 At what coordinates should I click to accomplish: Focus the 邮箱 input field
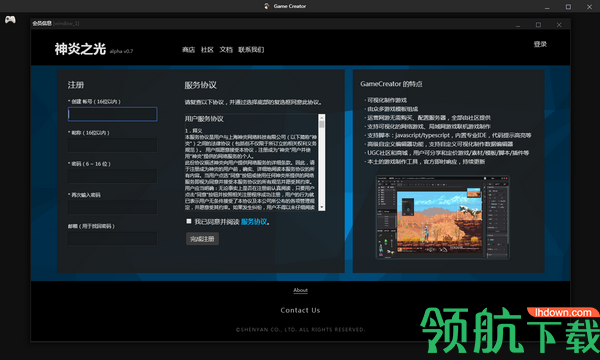112,238
